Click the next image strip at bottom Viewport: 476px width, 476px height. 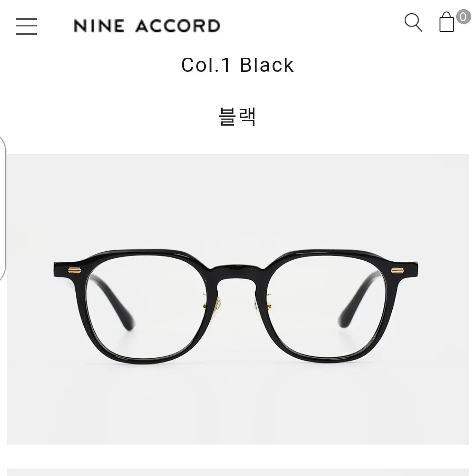(238, 472)
